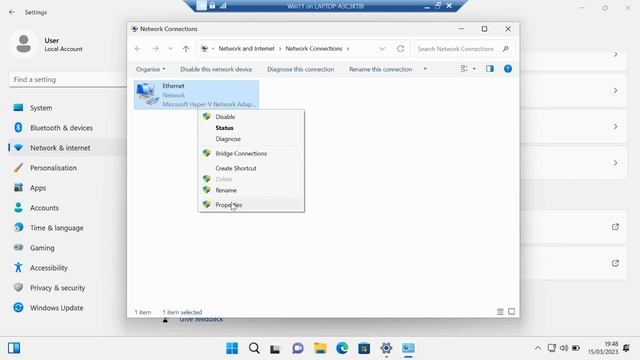Open the Organise dropdown
Screen dimensions: 640x360
pyautogui.click(x=150, y=69)
